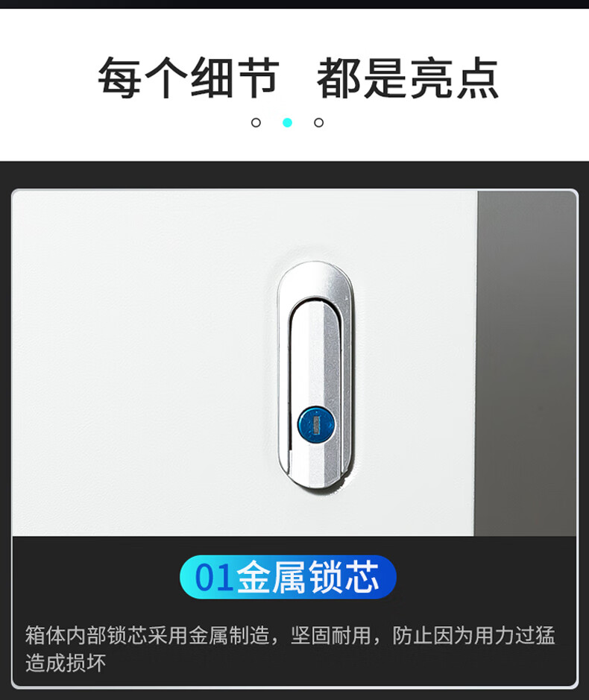The height and width of the screenshot is (700, 589).
Task: Click the dark band above the product photo
Action: point(294,174)
